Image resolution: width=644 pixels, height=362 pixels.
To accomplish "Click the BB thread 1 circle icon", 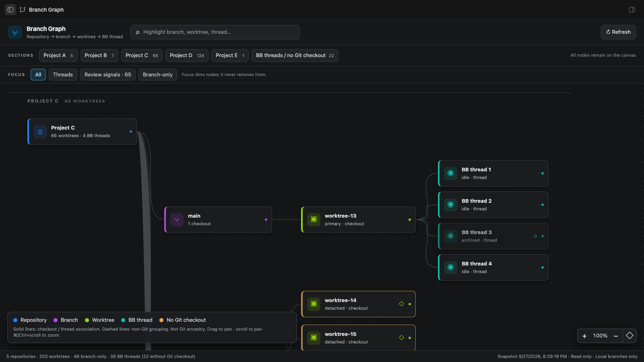I will point(450,173).
